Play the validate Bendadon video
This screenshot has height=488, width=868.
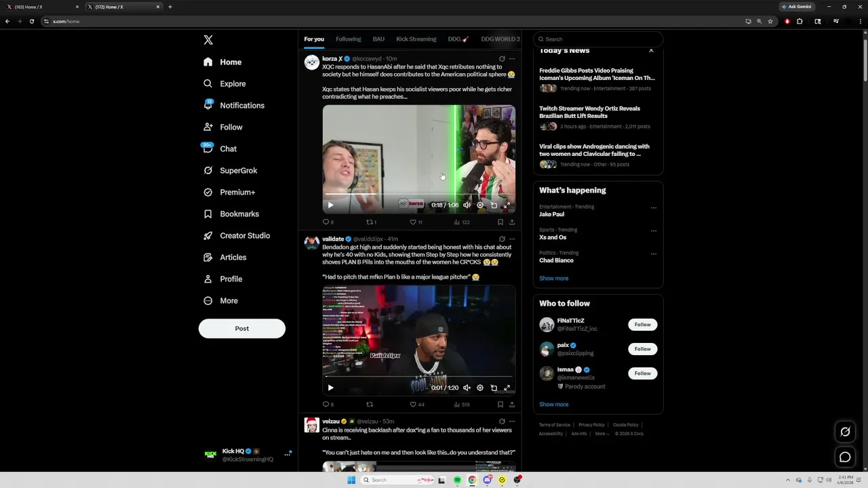(330, 388)
